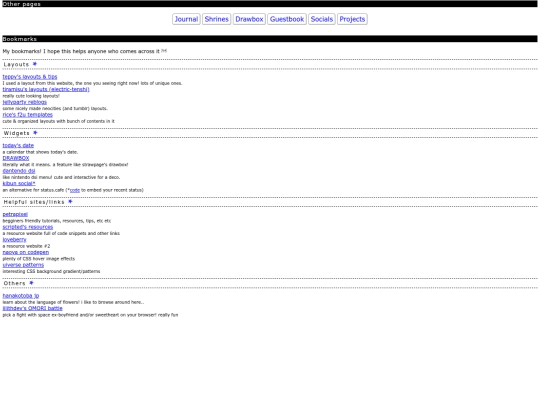
Task: Follow the hanakotoba jp link
Action: click(x=21, y=296)
